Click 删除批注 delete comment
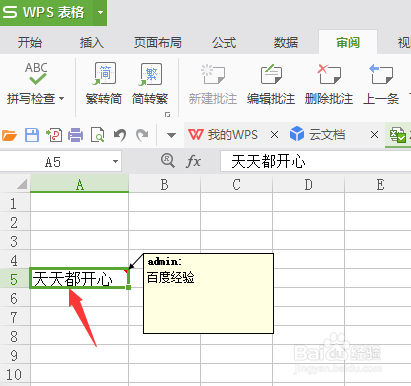 329,84
